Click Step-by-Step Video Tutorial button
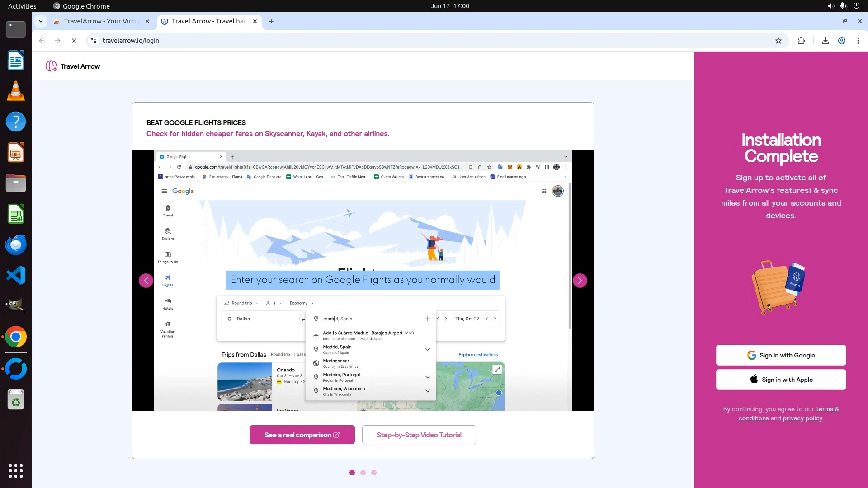868x488 pixels. (x=419, y=435)
